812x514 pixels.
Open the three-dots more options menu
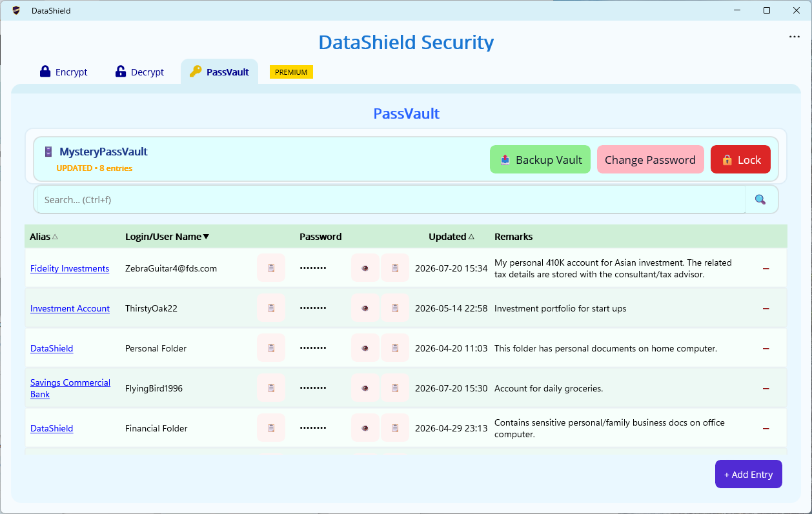tap(795, 37)
